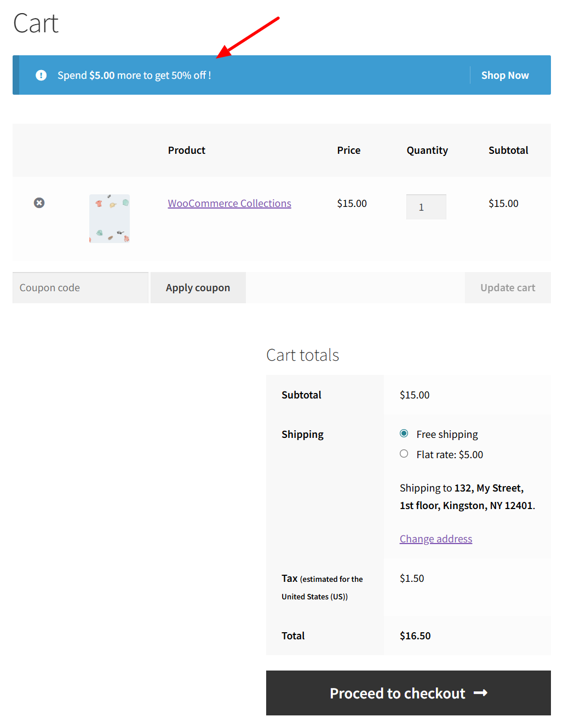Remove WooCommerce Collections from the cart
Image resolution: width=563 pixels, height=728 pixels.
pos(39,203)
